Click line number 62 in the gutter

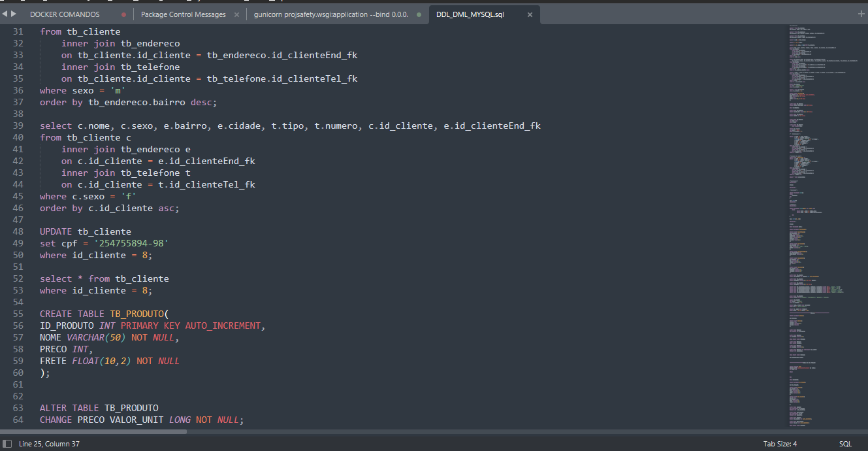point(18,396)
